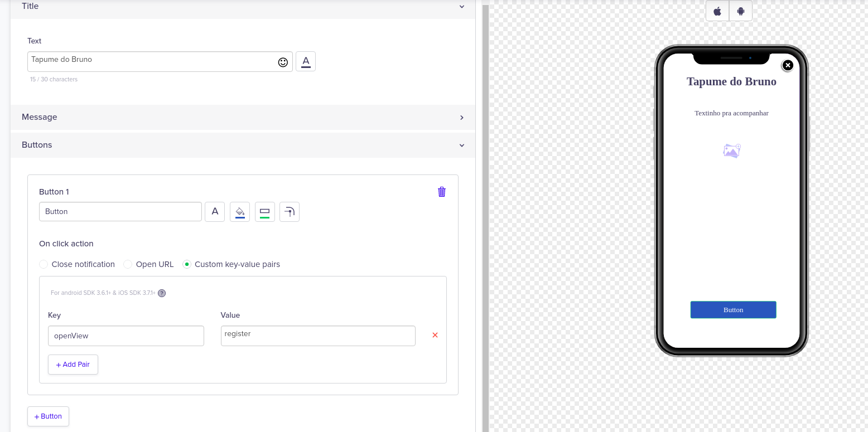Collapse the Buttons section
The width and height of the screenshot is (868, 432).
[x=461, y=145]
